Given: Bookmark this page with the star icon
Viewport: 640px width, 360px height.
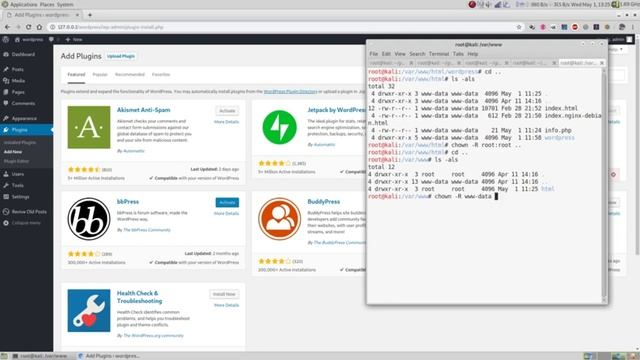Looking at the screenshot, I should point(519,27).
